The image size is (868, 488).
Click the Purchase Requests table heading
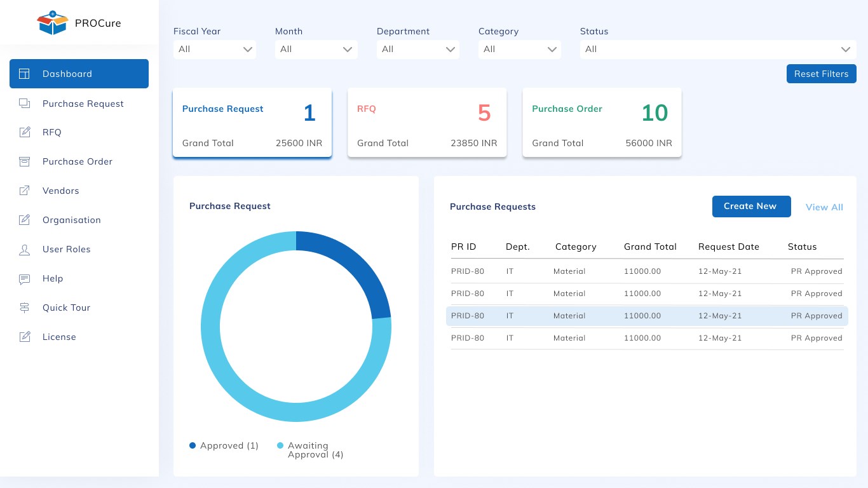pyautogui.click(x=492, y=207)
